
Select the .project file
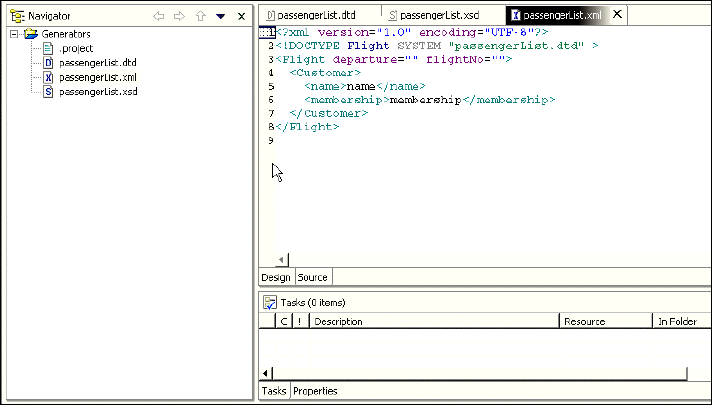click(76, 48)
